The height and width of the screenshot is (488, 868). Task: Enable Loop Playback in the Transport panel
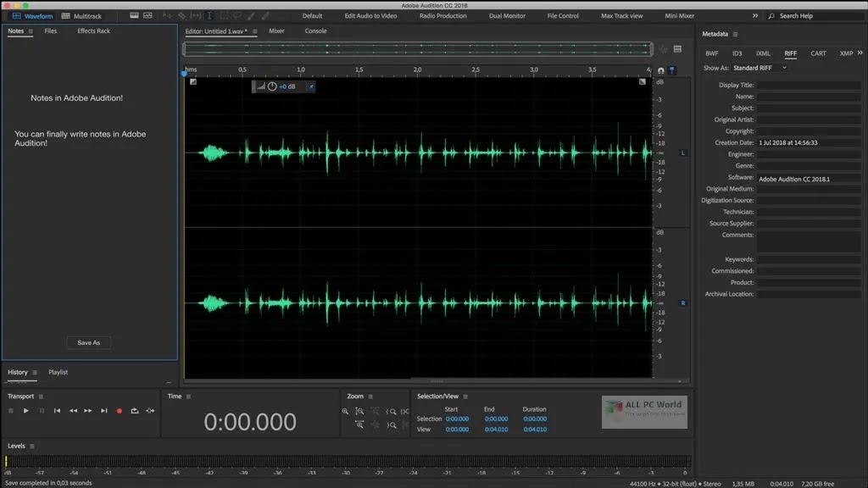[x=134, y=411]
